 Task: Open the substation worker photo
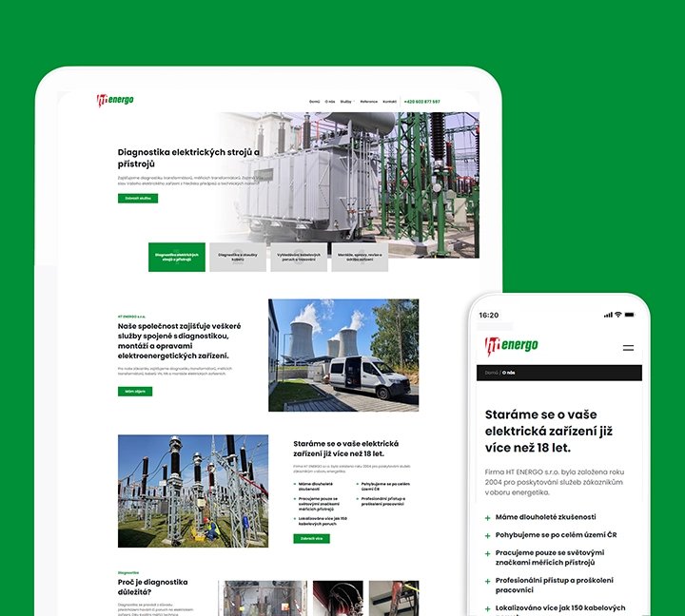click(x=193, y=491)
